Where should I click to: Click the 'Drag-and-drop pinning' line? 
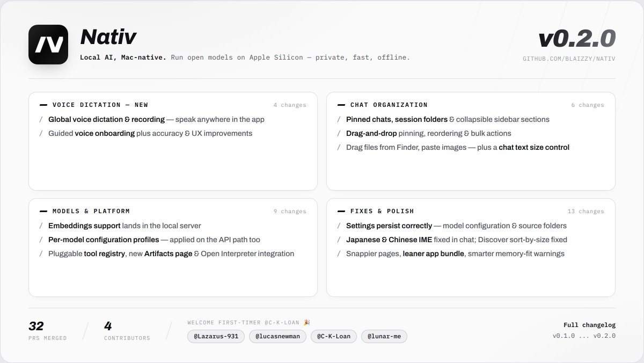(429, 133)
